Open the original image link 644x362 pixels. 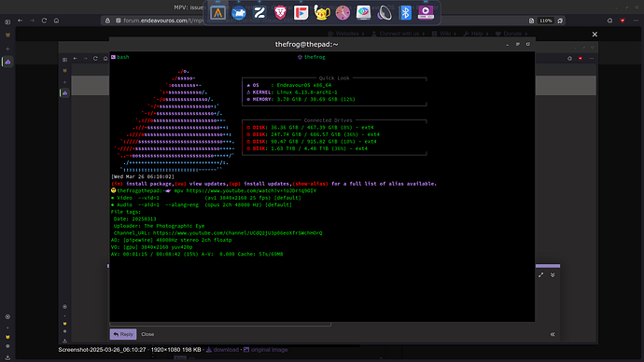click(265, 350)
